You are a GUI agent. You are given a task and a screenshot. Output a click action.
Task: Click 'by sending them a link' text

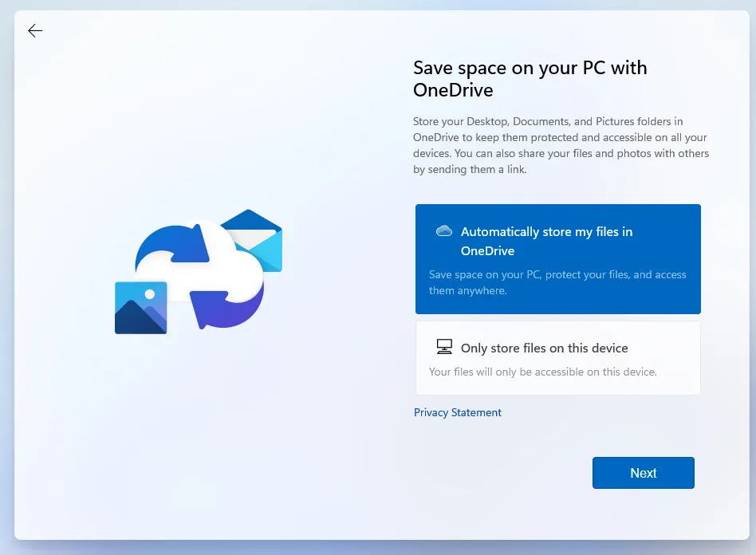point(470,169)
